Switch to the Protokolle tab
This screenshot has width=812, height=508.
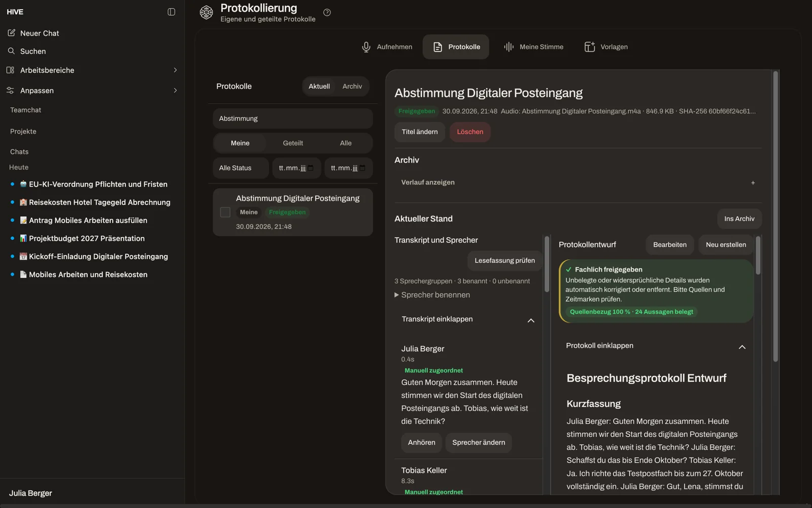pos(456,47)
